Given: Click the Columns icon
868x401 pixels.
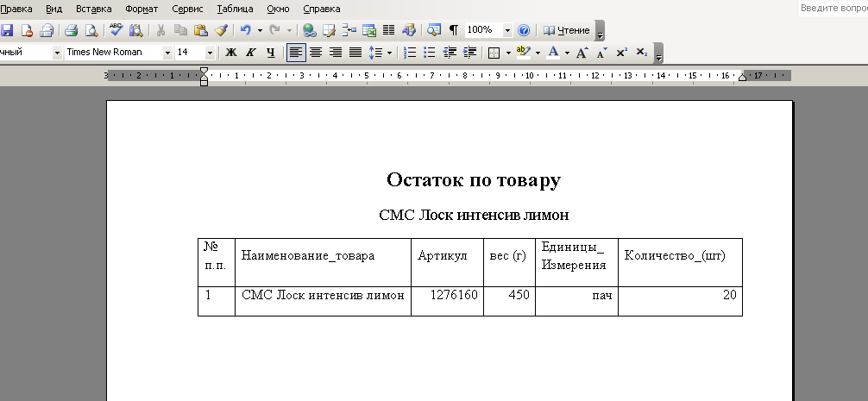Looking at the screenshot, I should 388,30.
